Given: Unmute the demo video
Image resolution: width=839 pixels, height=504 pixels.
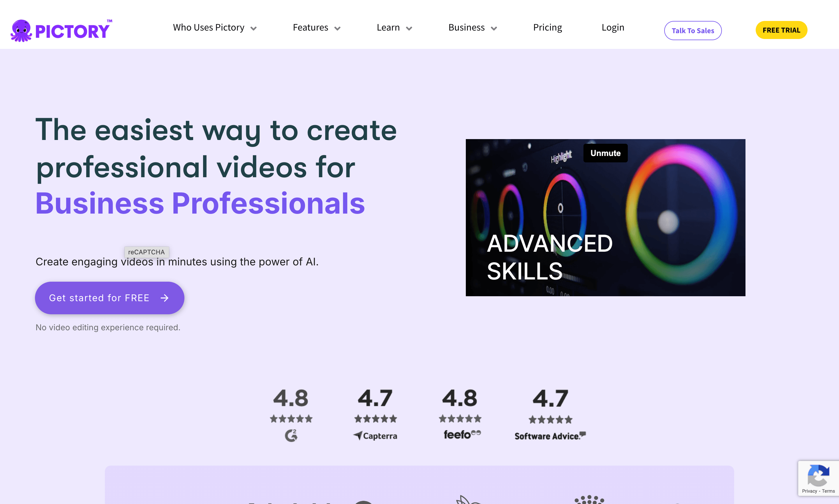Looking at the screenshot, I should coord(605,153).
